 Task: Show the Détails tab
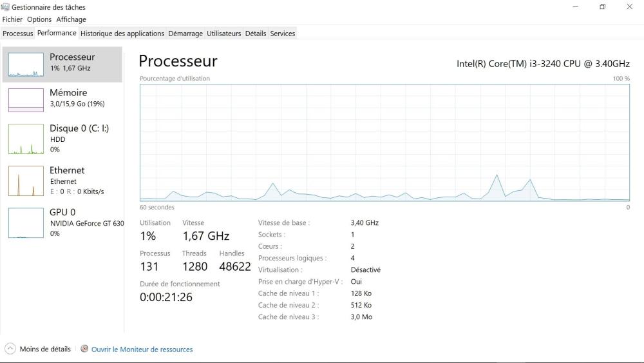[x=256, y=34]
